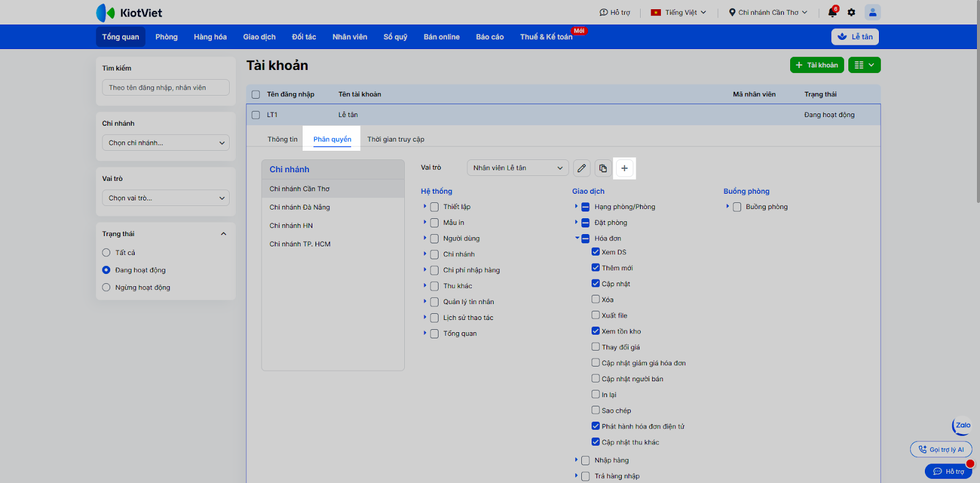The image size is (980, 483).
Task: Open the Bán online menu
Action: click(x=442, y=37)
